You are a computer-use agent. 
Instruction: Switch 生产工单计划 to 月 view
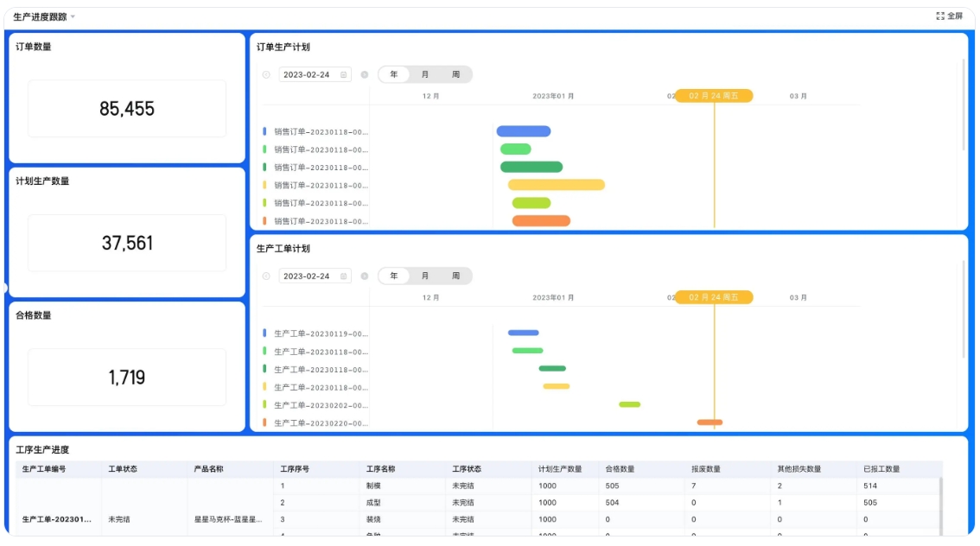[x=425, y=276]
